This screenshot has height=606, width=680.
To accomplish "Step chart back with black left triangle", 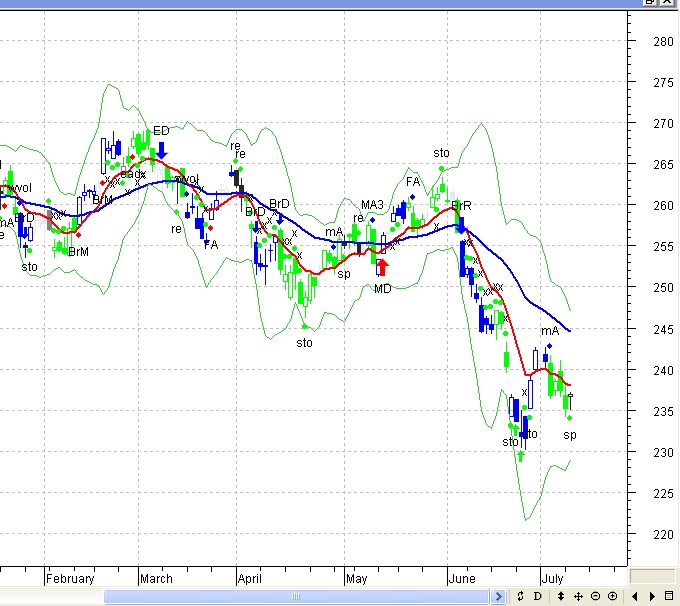I will (635, 597).
